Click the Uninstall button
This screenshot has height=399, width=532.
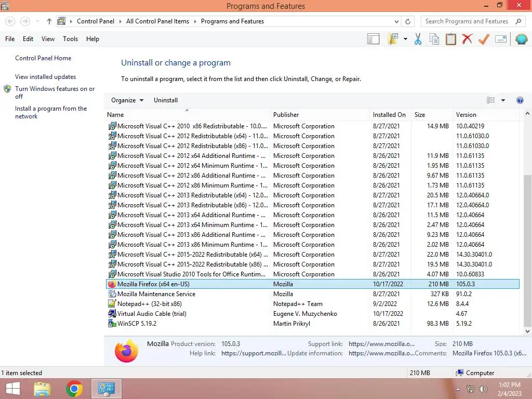point(166,100)
